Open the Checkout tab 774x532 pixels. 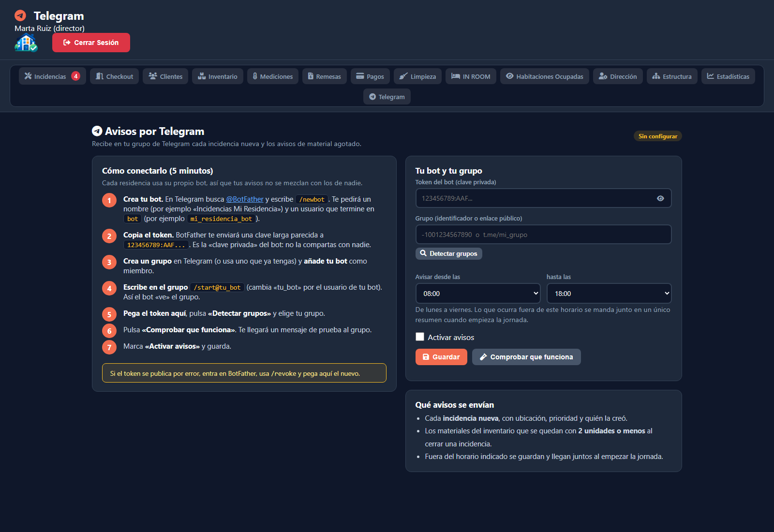click(114, 76)
